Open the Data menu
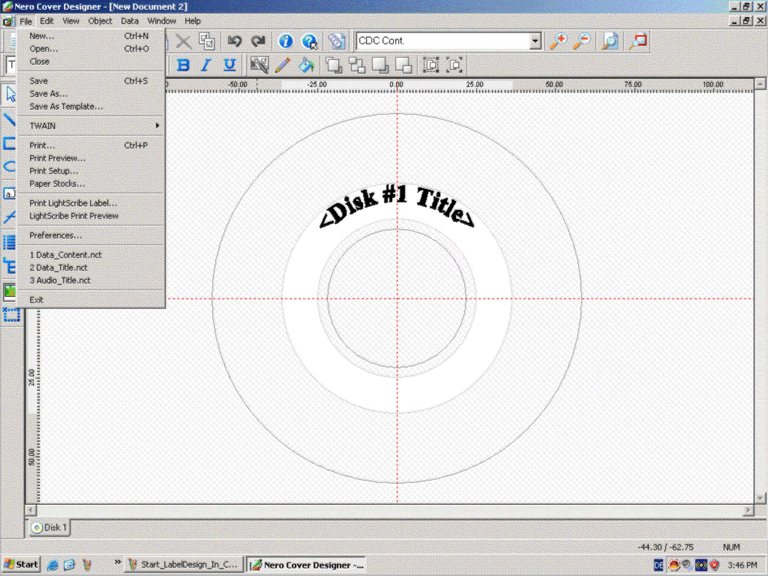The height and width of the screenshot is (576, 768). pyautogui.click(x=129, y=21)
